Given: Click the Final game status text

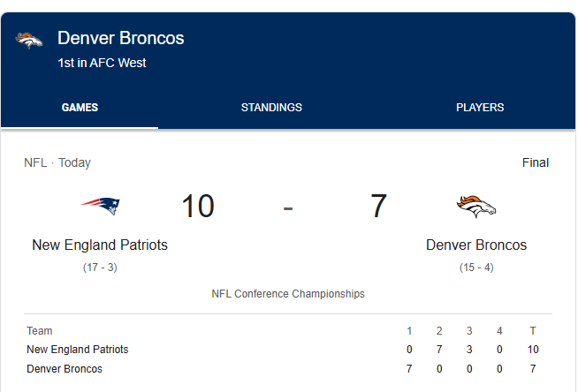Looking at the screenshot, I should point(536,162).
